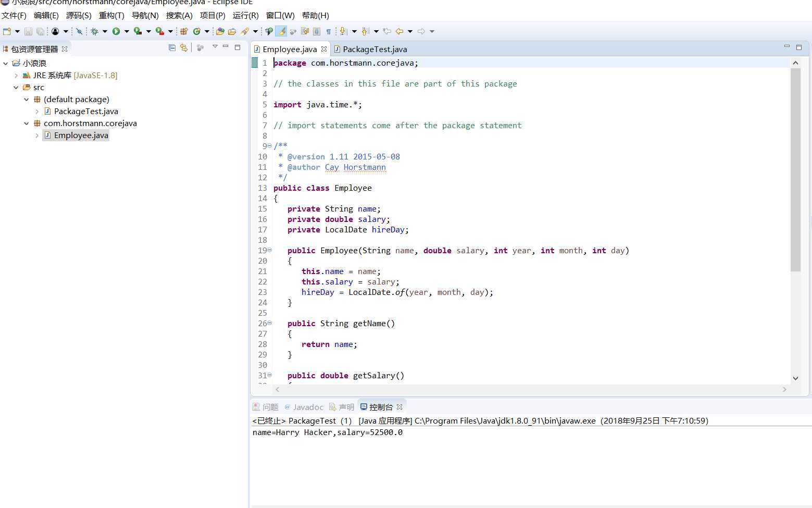The height and width of the screenshot is (508, 812).
Task: Switch to the PackageTest.java editor tab
Action: (370, 49)
